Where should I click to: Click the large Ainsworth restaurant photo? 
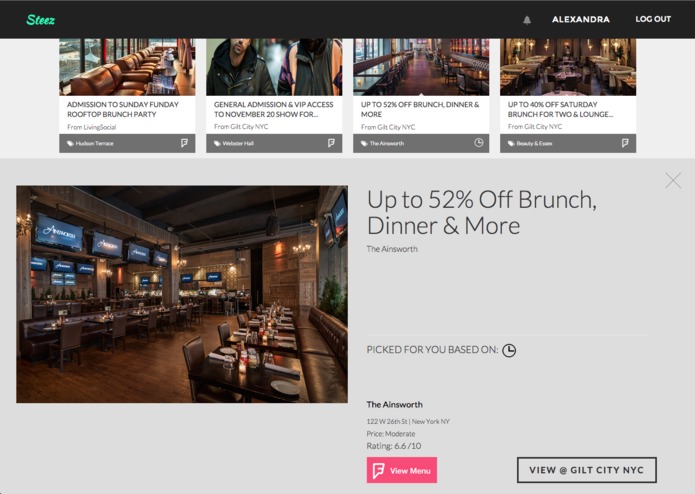[182, 294]
